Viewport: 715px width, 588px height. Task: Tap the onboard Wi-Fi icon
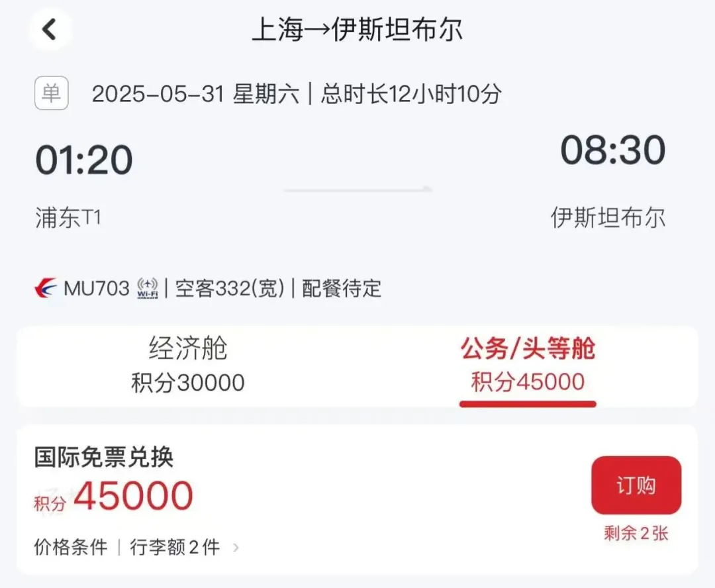click(x=148, y=288)
